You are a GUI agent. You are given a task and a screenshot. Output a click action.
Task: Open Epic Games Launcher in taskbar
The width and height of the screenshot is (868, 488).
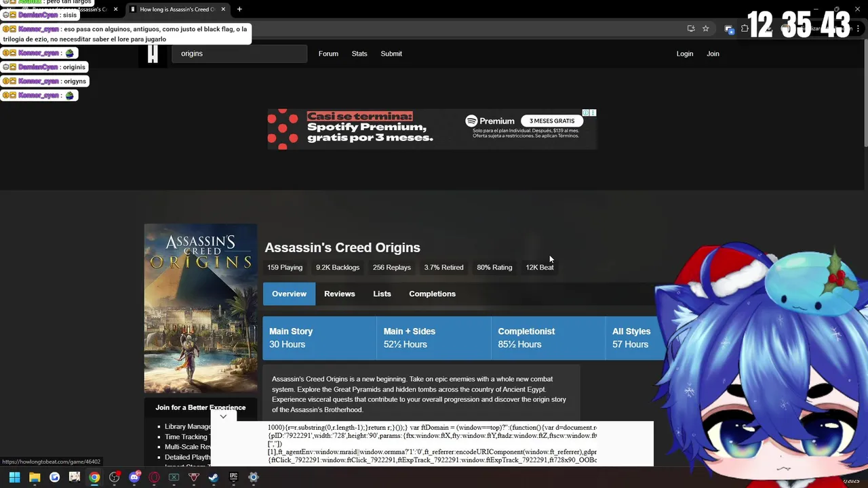tap(233, 477)
